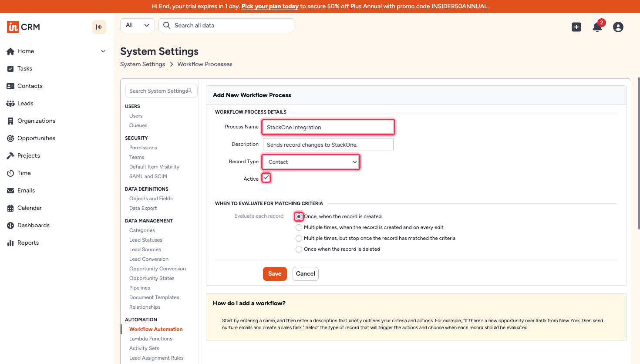
Task: Click the Description text field
Action: click(328, 145)
